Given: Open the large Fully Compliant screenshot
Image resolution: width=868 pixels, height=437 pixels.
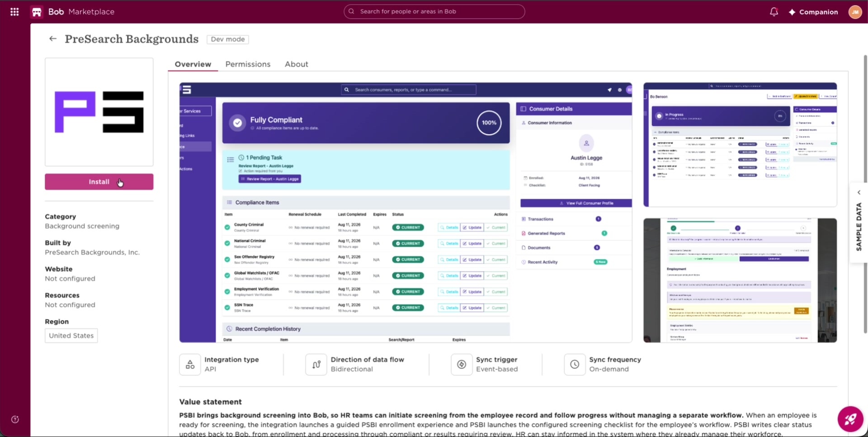Looking at the screenshot, I should (406, 213).
